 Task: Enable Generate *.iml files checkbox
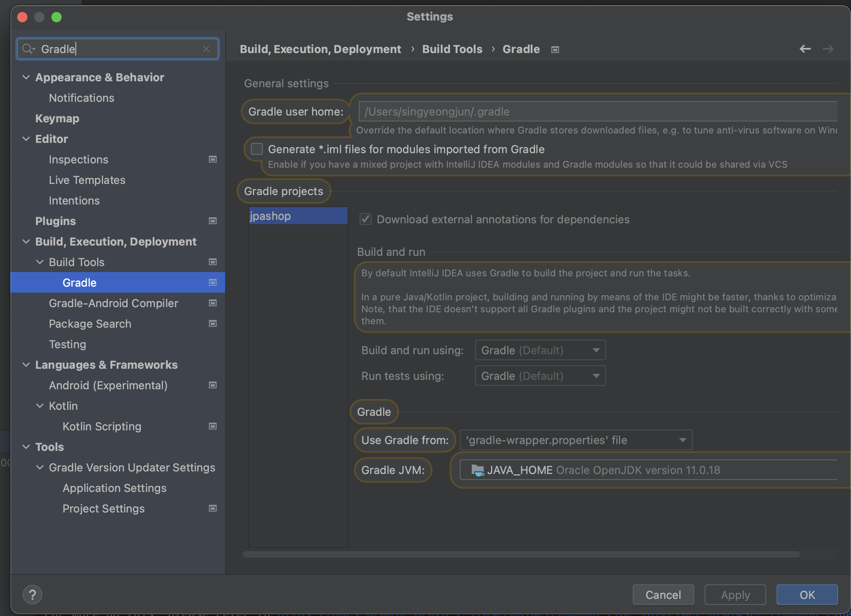(x=257, y=149)
